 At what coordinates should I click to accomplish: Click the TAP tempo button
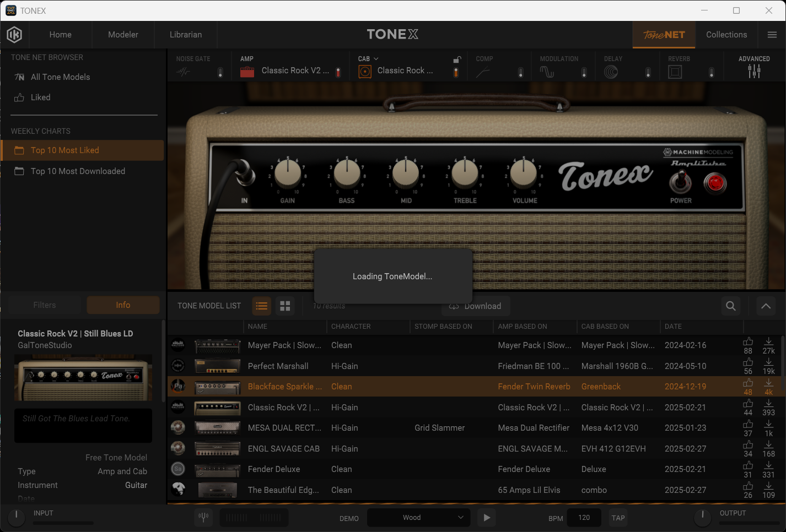tap(618, 518)
